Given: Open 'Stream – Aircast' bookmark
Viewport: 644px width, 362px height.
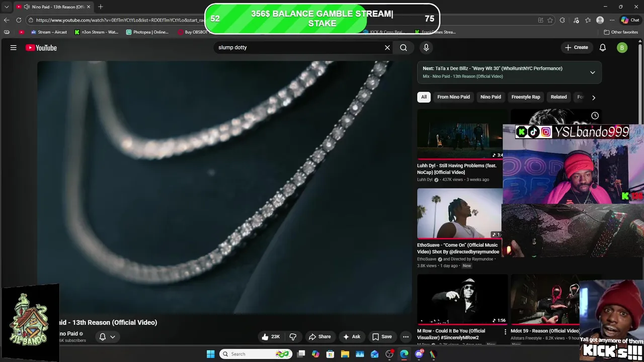Looking at the screenshot, I should click(x=49, y=32).
